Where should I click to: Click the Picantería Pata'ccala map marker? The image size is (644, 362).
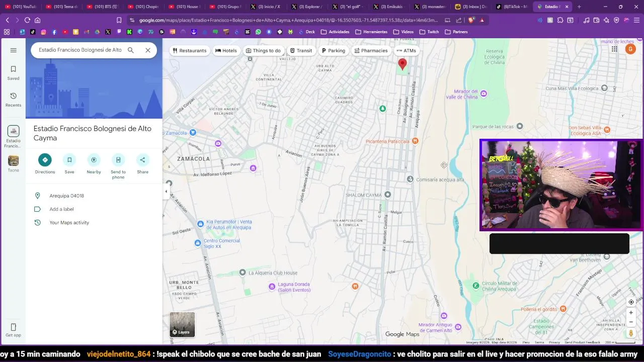(415, 141)
